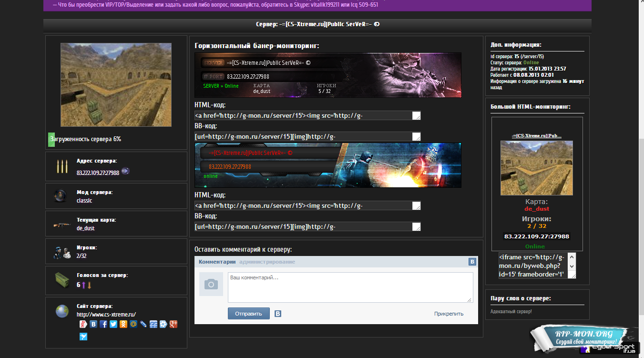Visit http://www.cs-xtreme.ru/ server site
The height and width of the screenshot is (358, 644).
[x=106, y=315]
